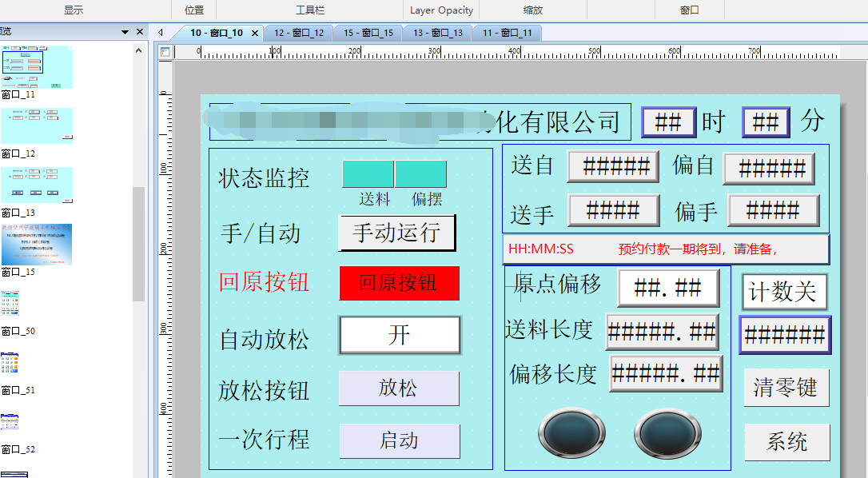This screenshot has width=868, height=478.
Task: Click the 启动 button for 一次行程
Action: 399,440
